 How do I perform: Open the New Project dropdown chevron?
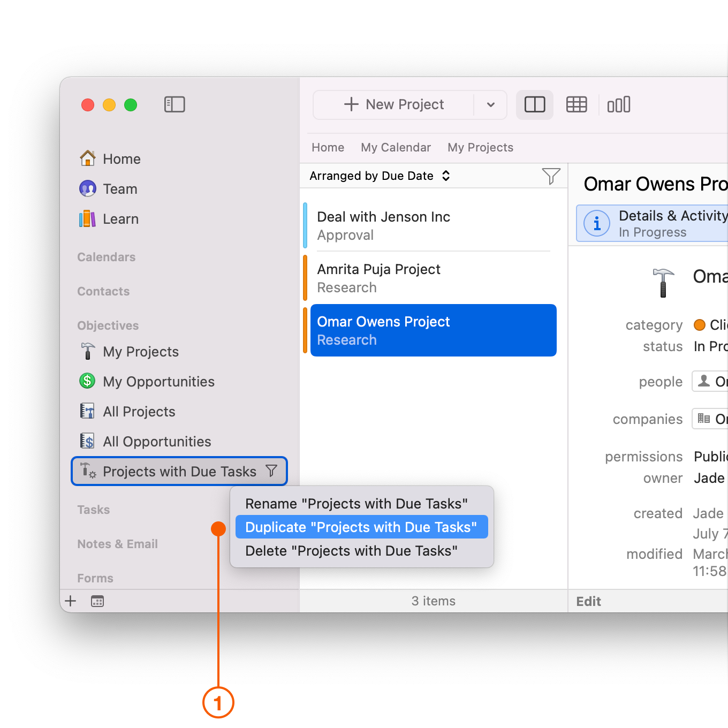(x=490, y=104)
